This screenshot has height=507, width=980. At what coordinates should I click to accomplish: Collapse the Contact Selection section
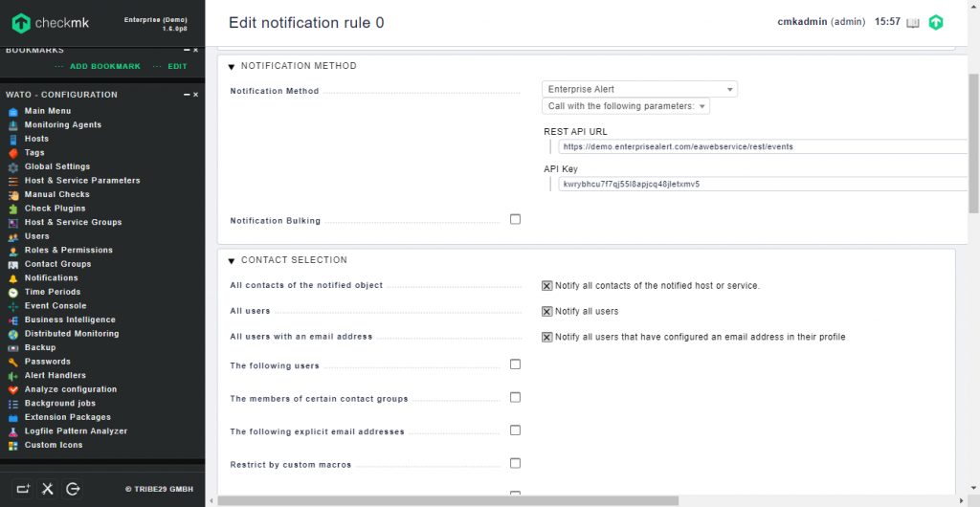click(x=232, y=261)
